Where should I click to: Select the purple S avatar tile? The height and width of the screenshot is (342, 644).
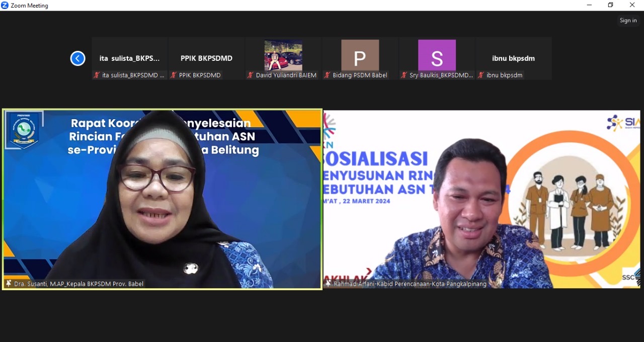tap(437, 55)
